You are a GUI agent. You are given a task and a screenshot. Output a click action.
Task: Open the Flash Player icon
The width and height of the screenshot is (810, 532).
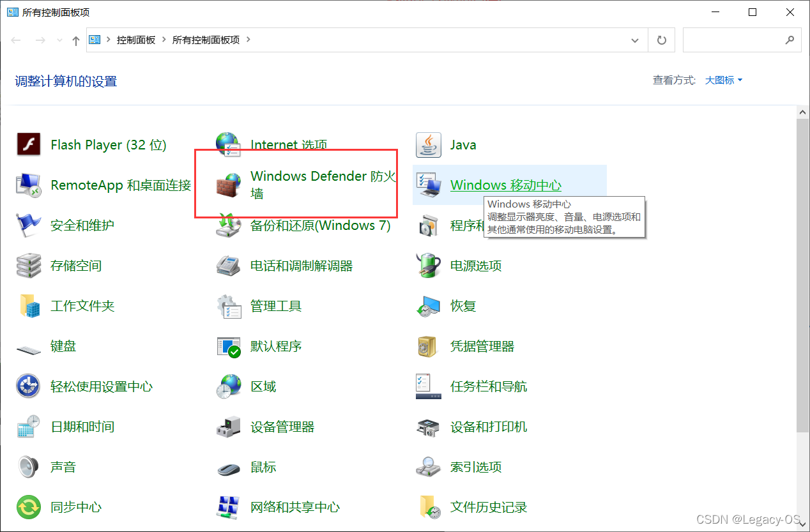tap(29, 145)
